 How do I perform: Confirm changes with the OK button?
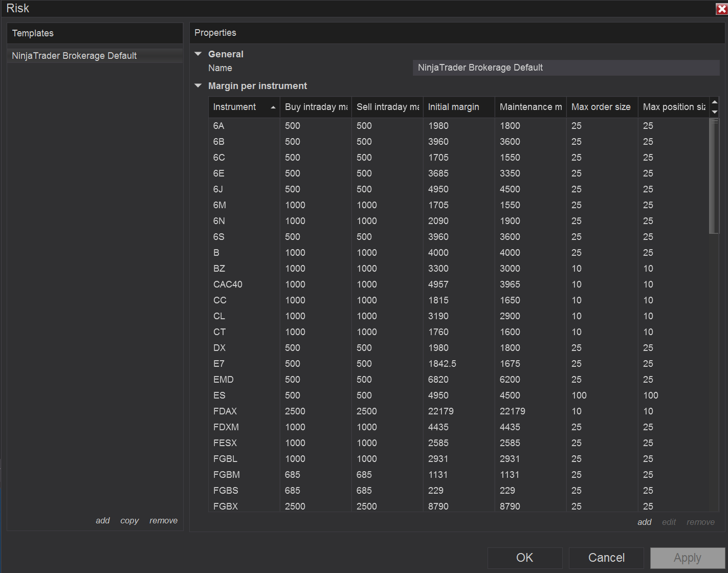point(525,558)
